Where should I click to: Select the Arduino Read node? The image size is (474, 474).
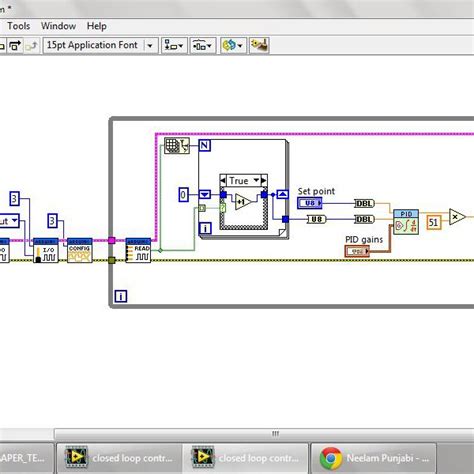[138, 251]
